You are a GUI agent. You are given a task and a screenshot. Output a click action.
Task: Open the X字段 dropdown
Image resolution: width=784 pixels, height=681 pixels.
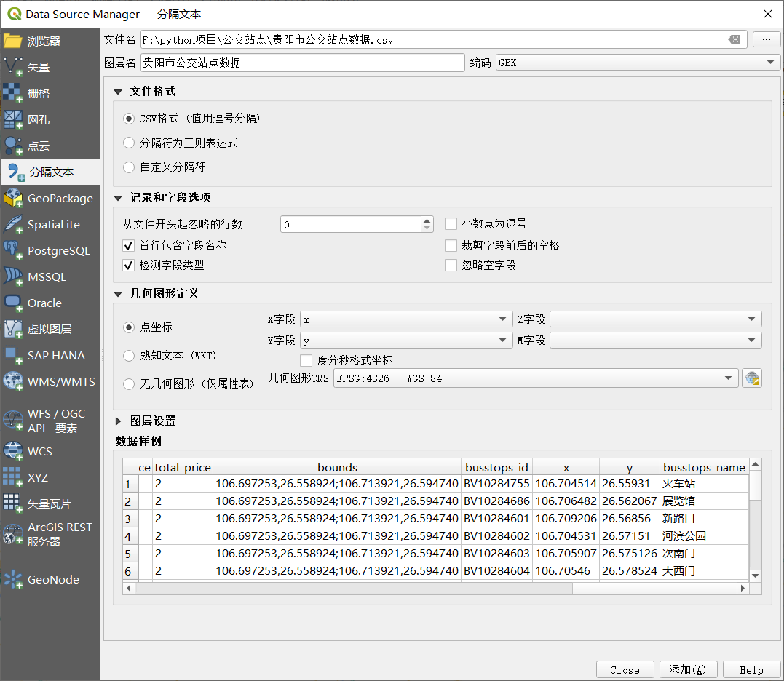406,319
